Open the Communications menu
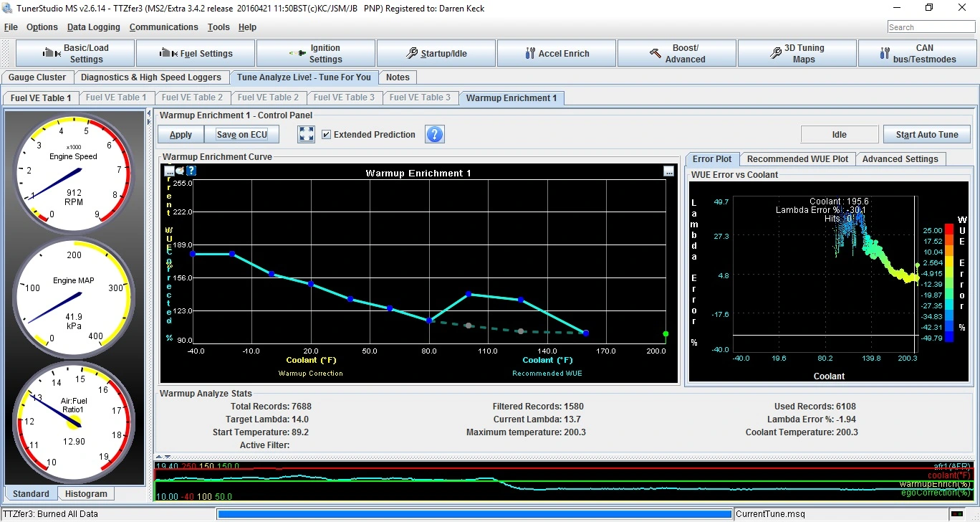Image resolution: width=980 pixels, height=522 pixels. pyautogui.click(x=164, y=27)
